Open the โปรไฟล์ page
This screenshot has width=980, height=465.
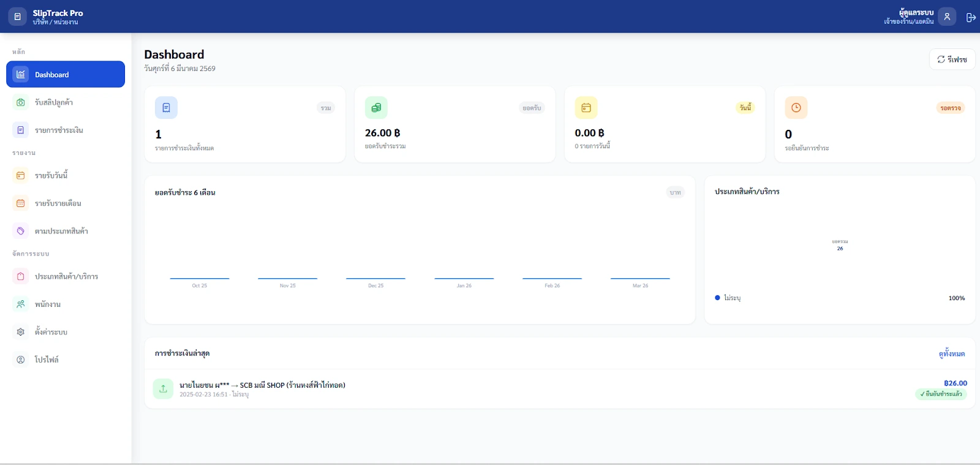[66, 360]
